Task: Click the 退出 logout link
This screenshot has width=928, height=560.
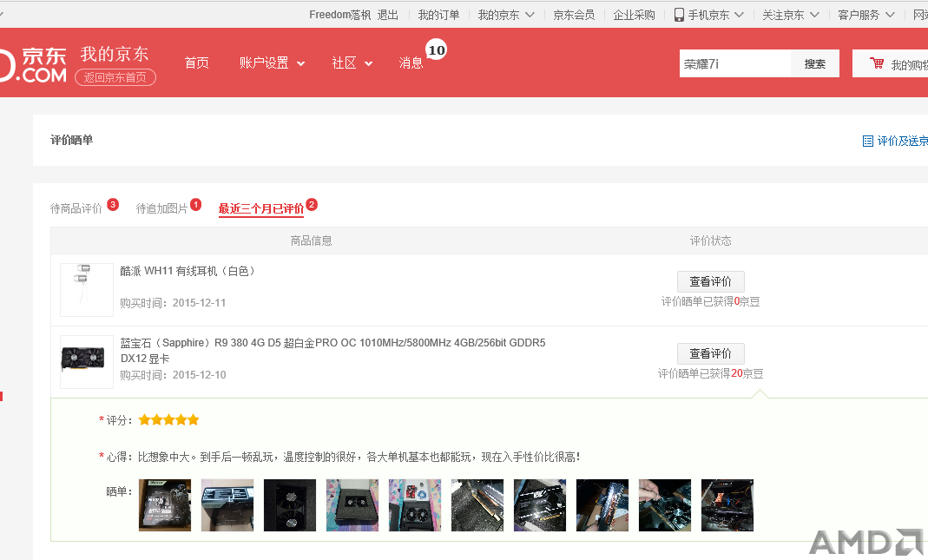Action: pos(388,15)
